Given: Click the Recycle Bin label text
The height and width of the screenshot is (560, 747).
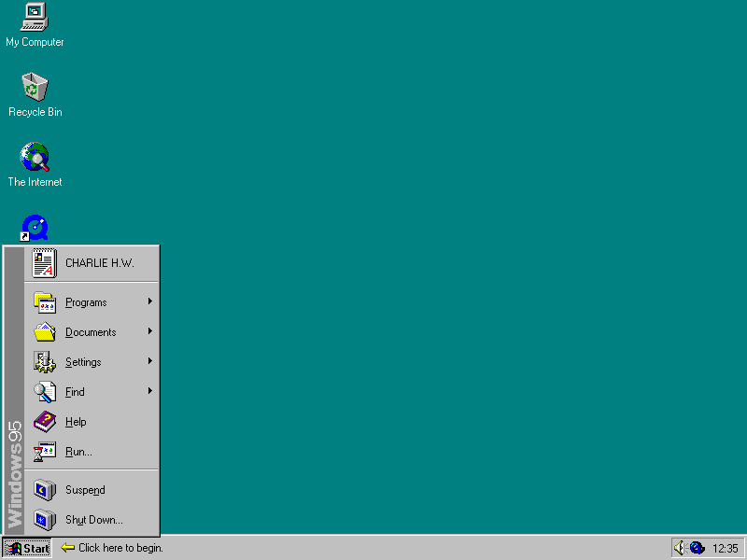Looking at the screenshot, I should pyautogui.click(x=35, y=112).
